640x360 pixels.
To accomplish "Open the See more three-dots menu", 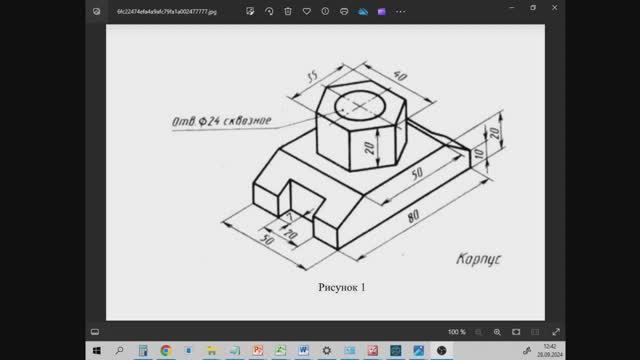I will click(401, 11).
